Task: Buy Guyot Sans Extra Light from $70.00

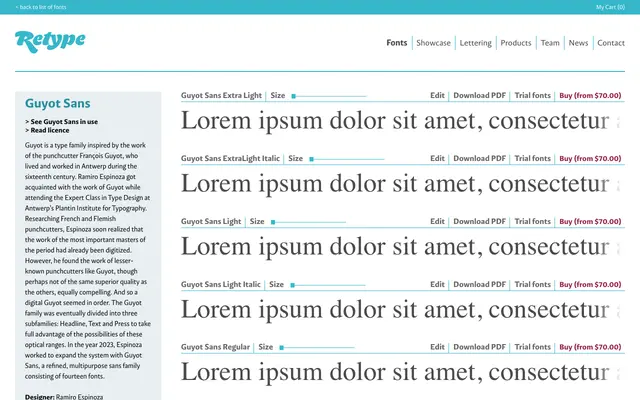Action: click(590, 96)
